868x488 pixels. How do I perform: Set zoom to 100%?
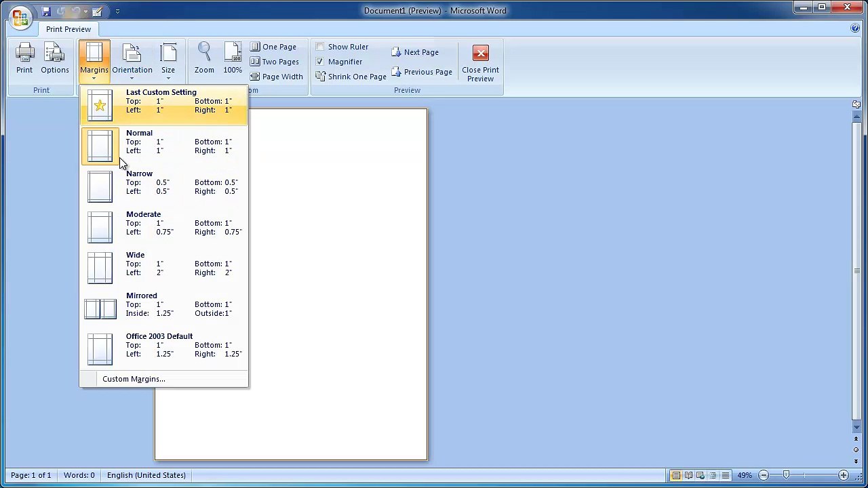pyautogui.click(x=233, y=58)
